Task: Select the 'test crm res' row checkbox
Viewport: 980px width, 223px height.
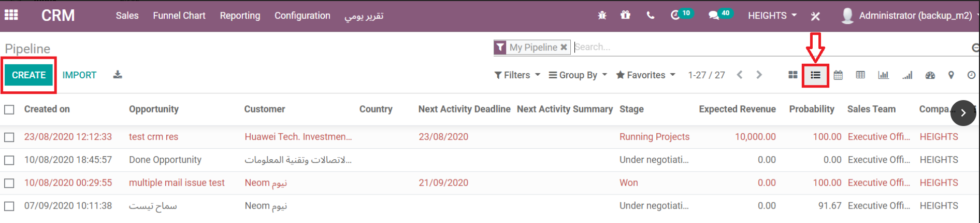Action: click(x=9, y=137)
